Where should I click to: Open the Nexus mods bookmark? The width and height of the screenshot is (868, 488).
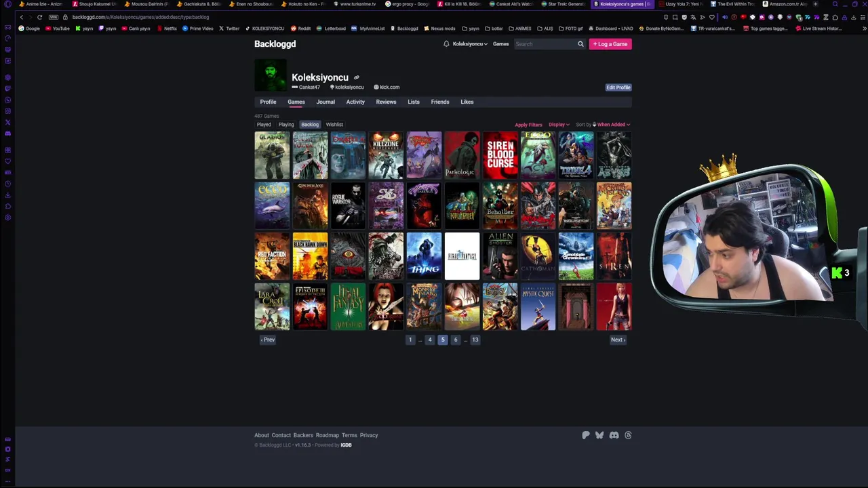439,28
